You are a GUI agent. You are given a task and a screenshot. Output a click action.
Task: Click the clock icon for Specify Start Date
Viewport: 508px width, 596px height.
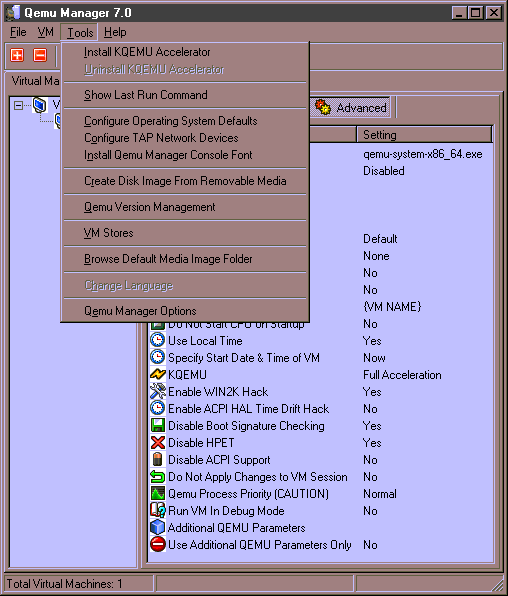[157, 357]
